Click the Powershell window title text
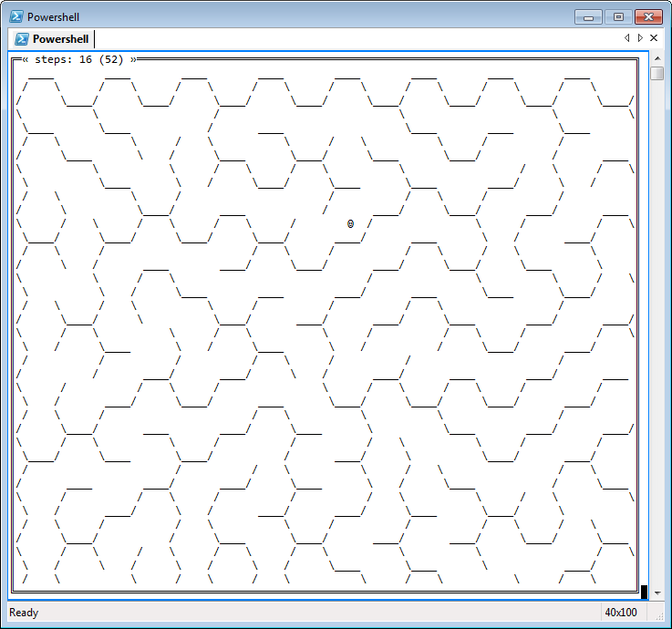672x629 pixels. pyautogui.click(x=53, y=16)
